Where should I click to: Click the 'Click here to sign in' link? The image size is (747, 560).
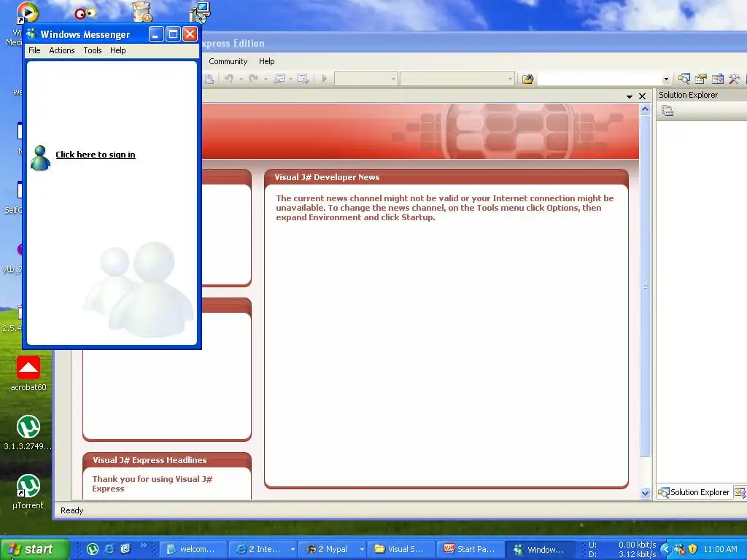tap(96, 155)
